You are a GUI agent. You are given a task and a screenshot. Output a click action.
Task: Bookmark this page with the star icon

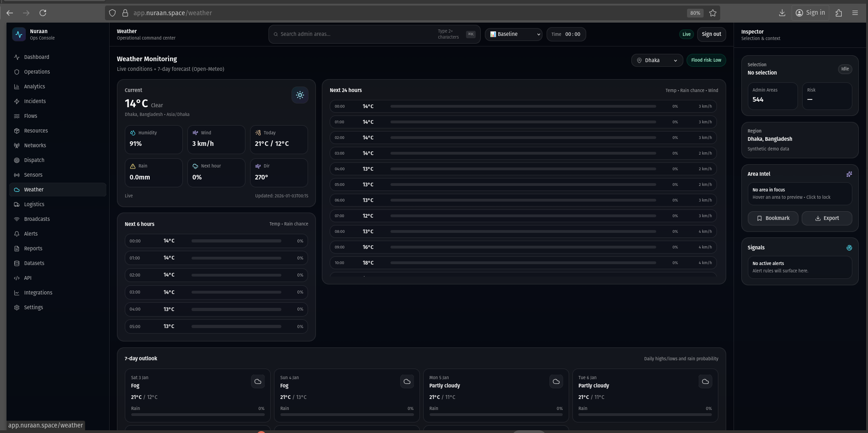pyautogui.click(x=712, y=13)
